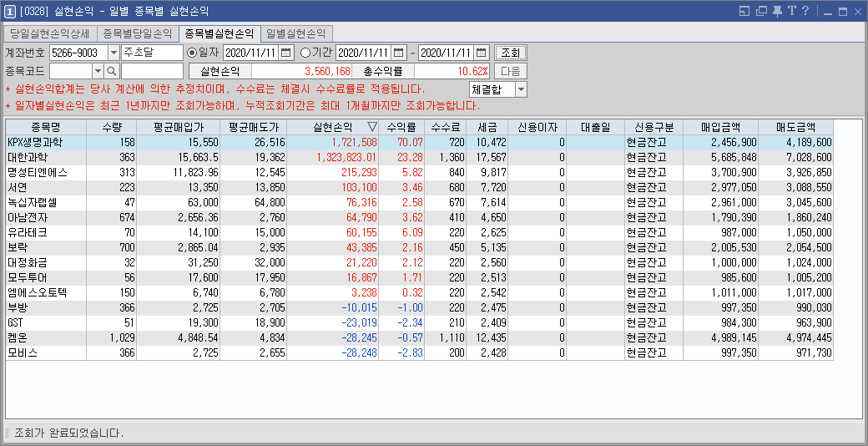Open calendar icon for period end date

[482, 53]
